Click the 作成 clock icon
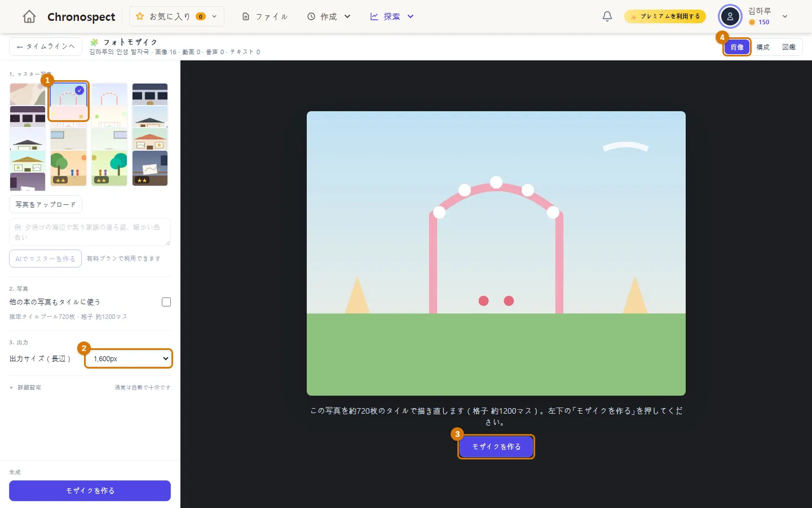Image resolution: width=812 pixels, height=508 pixels. [x=311, y=16]
